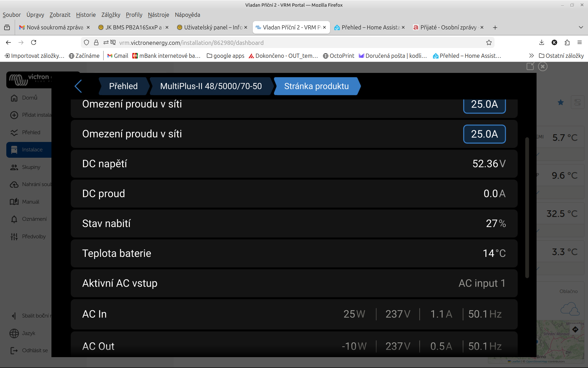
Task: Click the tracking protection shield icon
Action: point(86,42)
